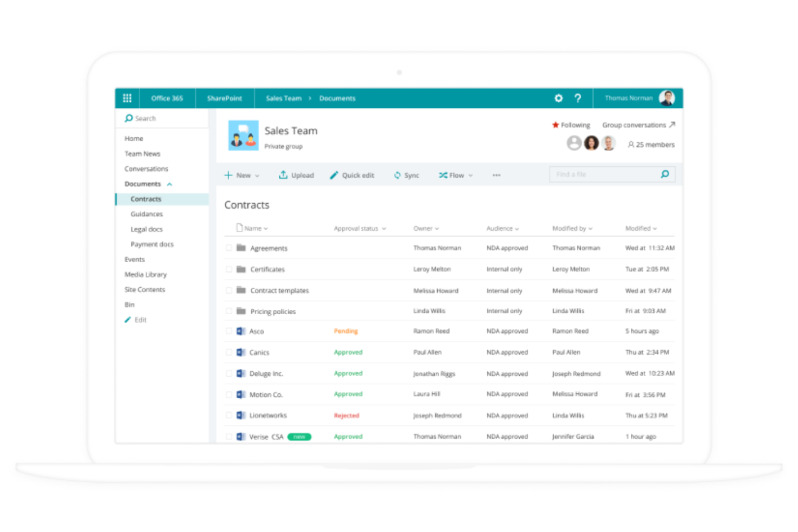Viewport: 798px width, 532px height.
Task: Open SharePoint settings gear
Action: (x=558, y=98)
